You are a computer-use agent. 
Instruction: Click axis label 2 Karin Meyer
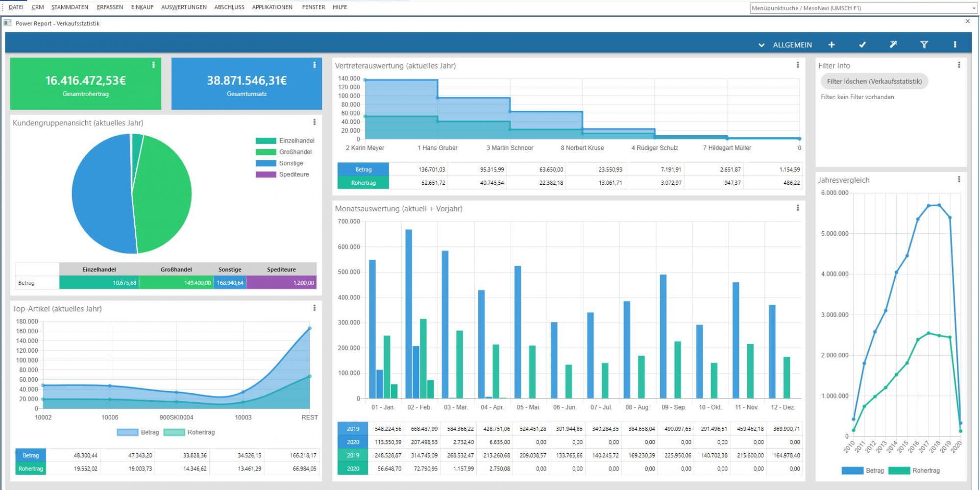tap(365, 148)
